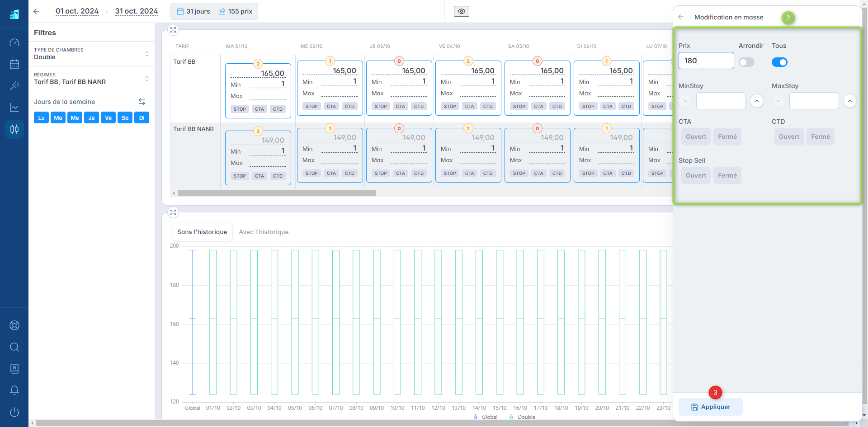Select the rate sliders icon in sidebar

pyautogui.click(x=14, y=129)
